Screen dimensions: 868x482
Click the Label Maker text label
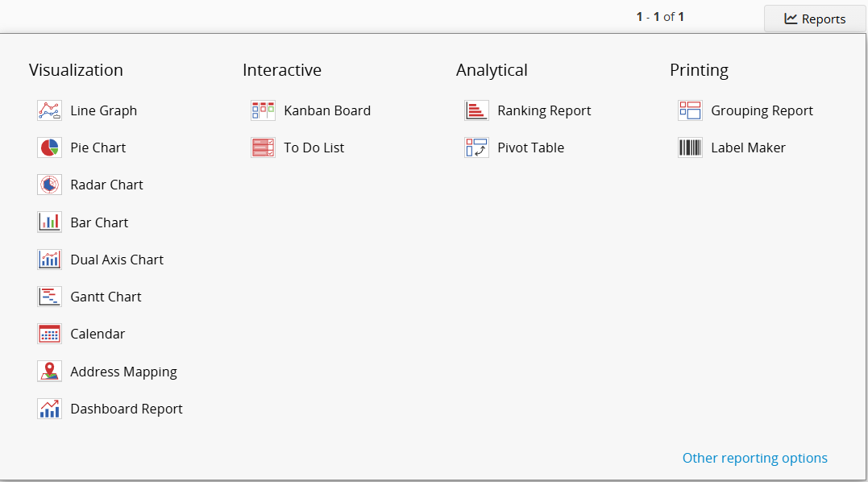click(x=748, y=148)
